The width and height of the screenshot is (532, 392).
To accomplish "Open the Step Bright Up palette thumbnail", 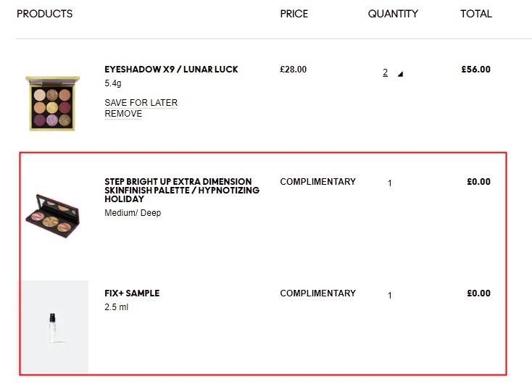I will click(53, 216).
